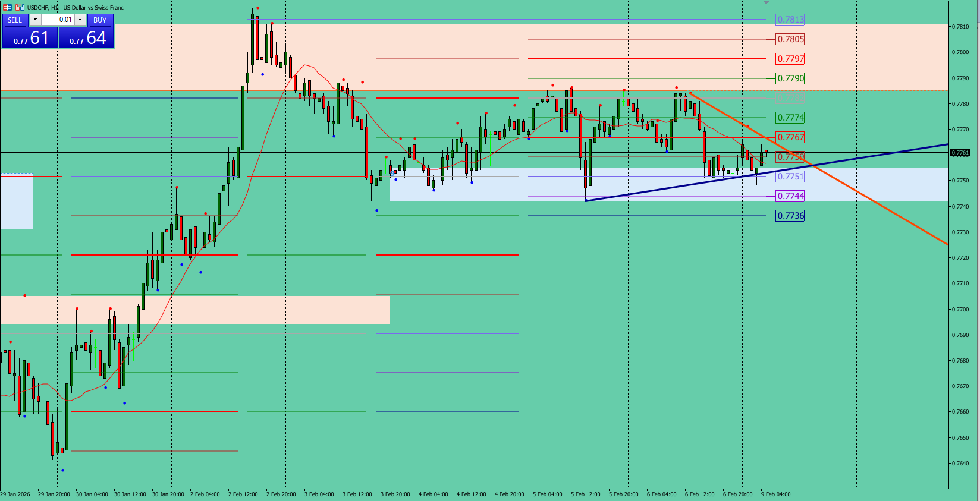Click the '3 Feb 20:00' time label

(395, 494)
